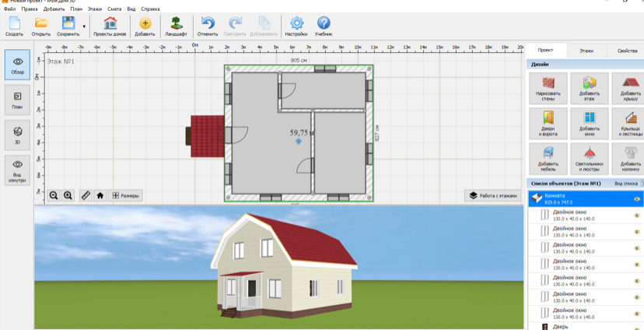Open the Правка menu

pyautogui.click(x=29, y=9)
